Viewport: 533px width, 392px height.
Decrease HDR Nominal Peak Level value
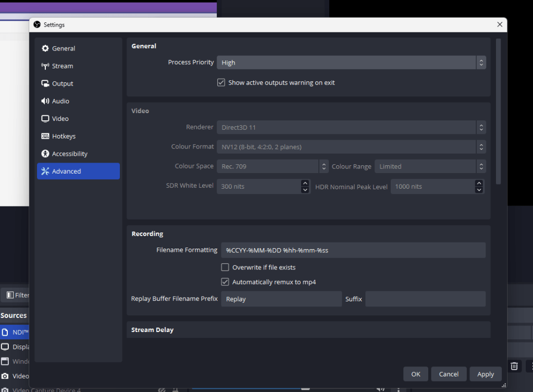click(479, 190)
